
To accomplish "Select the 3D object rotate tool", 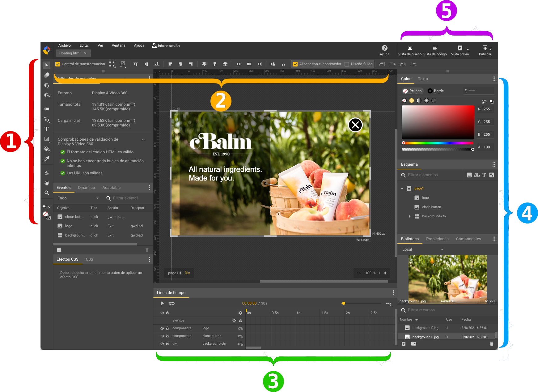I will click(47, 85).
